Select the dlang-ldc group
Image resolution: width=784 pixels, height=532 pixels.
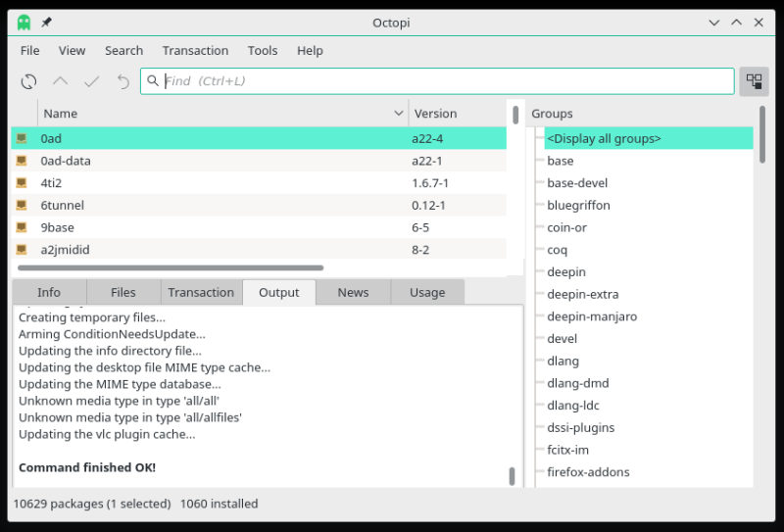click(573, 406)
